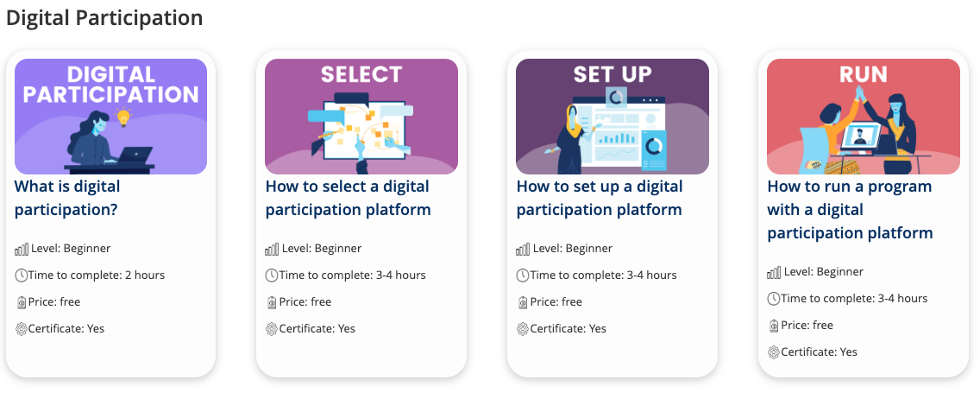Open the red RUN course thumbnail
Screen dimensions: 980x399
pos(864,117)
